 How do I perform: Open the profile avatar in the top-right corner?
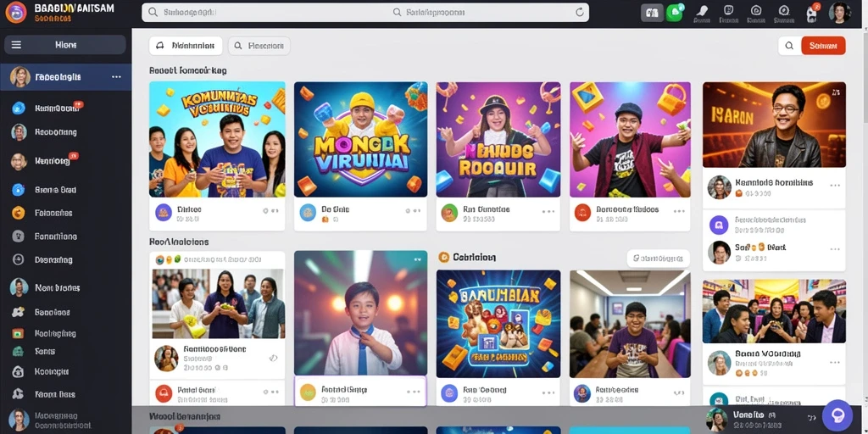tap(840, 12)
